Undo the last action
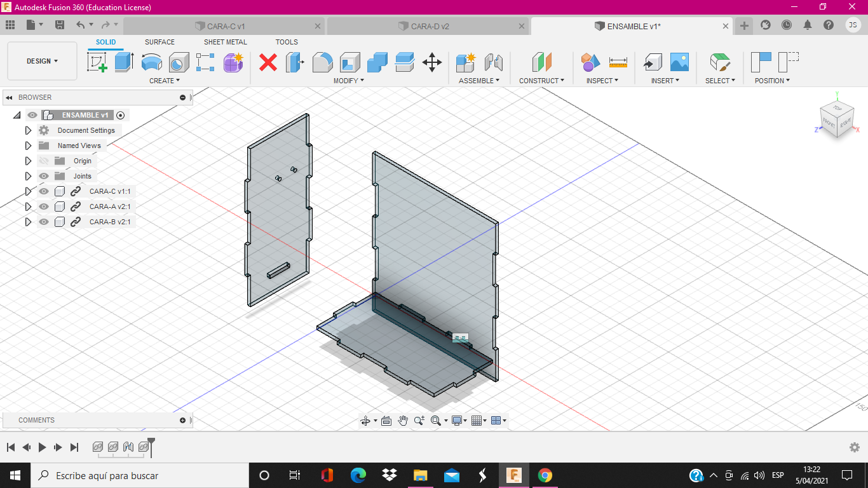This screenshot has width=868, height=488. [x=80, y=25]
